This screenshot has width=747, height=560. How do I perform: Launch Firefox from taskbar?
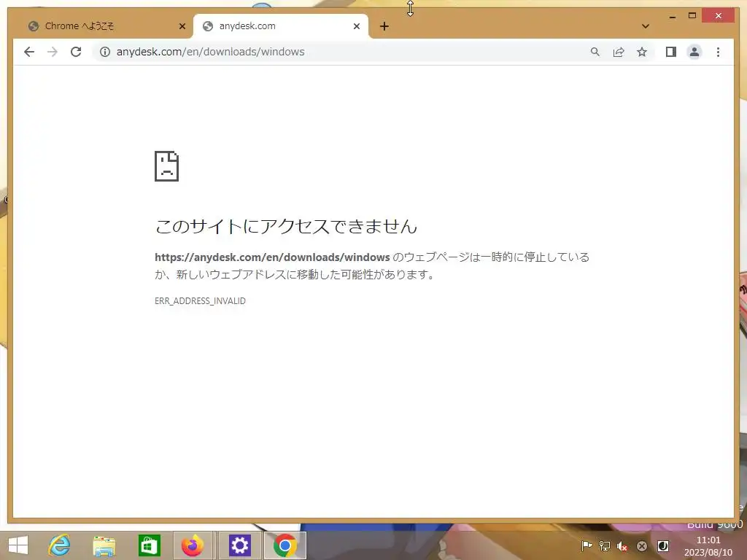pos(193,545)
